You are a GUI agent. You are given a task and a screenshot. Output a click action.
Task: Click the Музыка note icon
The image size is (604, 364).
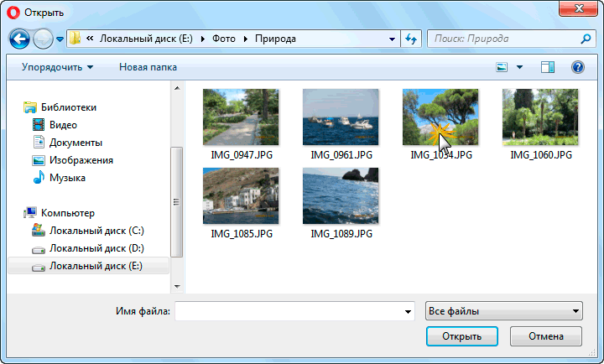point(39,177)
